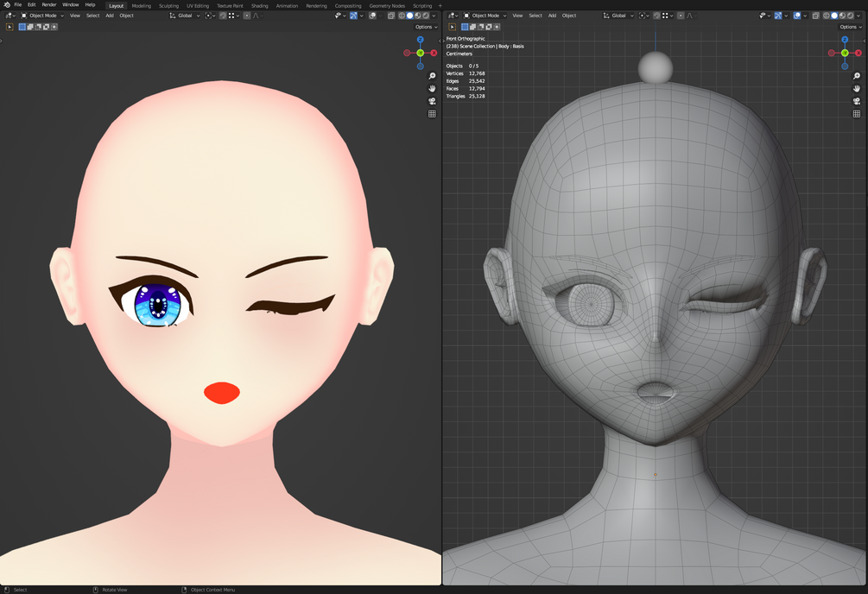Toggle Show Overlays in right viewport header
This screenshot has height=594, width=868.
pyautogui.click(x=795, y=15)
